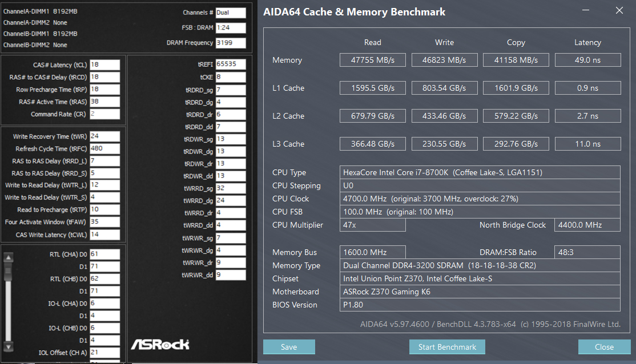The height and width of the screenshot is (364, 636).
Task: Select the Read to Precharge (tRTP) field
Action: pyautogui.click(x=104, y=209)
